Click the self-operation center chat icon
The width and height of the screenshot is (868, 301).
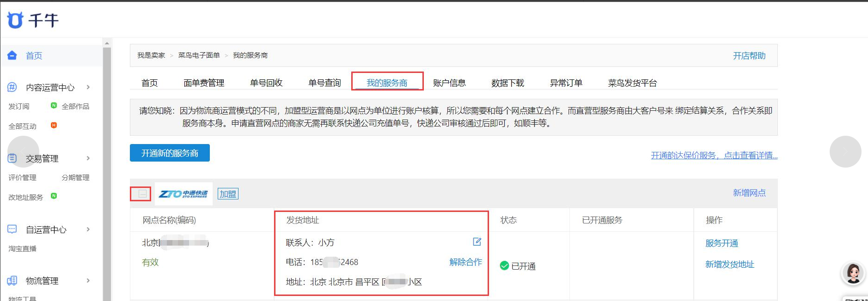12,229
